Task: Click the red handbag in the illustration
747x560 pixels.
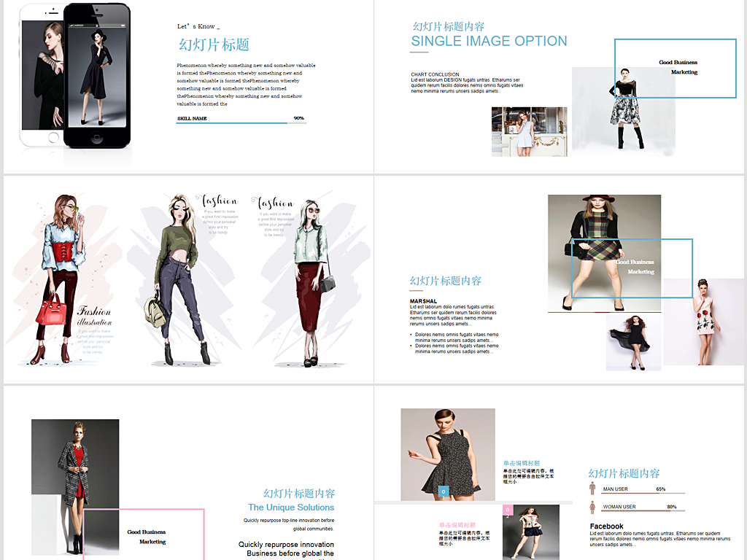Action: coord(51,311)
